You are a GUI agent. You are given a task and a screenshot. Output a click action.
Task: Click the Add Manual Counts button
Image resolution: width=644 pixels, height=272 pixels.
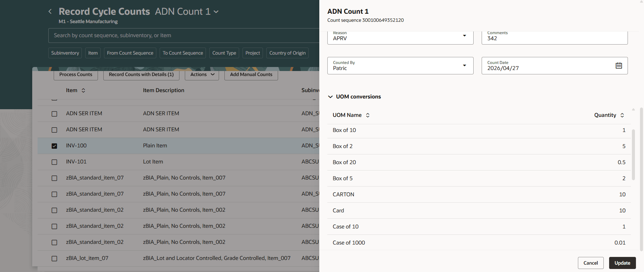[x=251, y=75]
